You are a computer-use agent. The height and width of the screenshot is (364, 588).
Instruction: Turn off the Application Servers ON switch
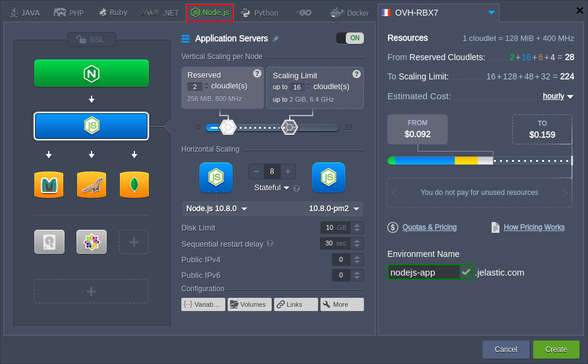click(349, 39)
